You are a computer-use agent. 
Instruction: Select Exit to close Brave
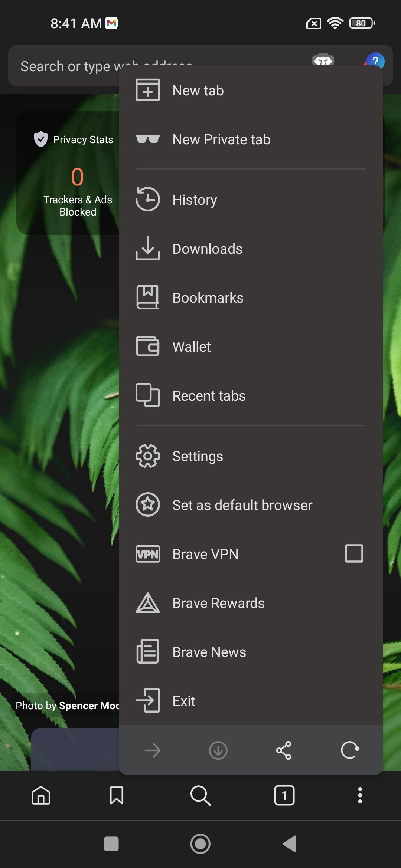click(251, 701)
